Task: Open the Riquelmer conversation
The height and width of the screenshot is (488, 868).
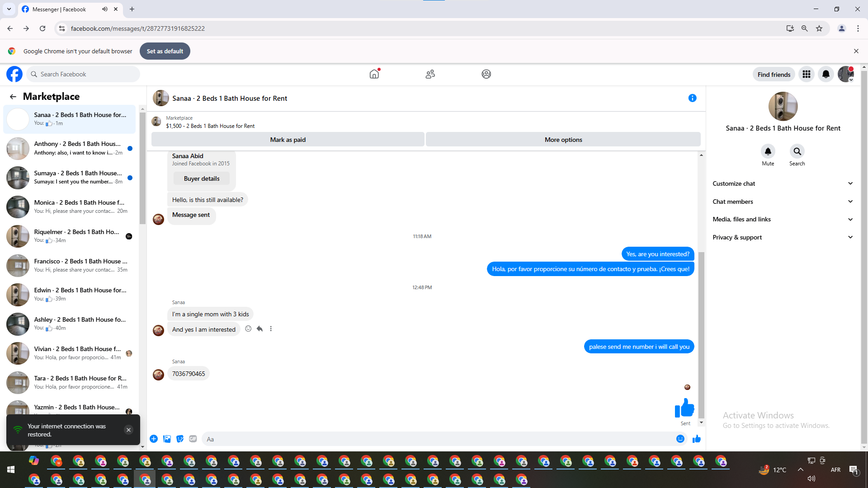Action: [70, 236]
